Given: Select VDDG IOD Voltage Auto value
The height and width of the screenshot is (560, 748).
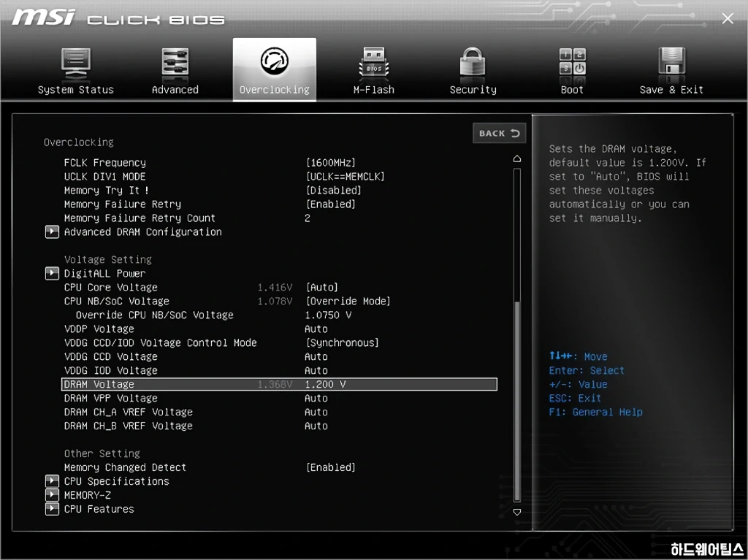Looking at the screenshot, I should coord(316,370).
